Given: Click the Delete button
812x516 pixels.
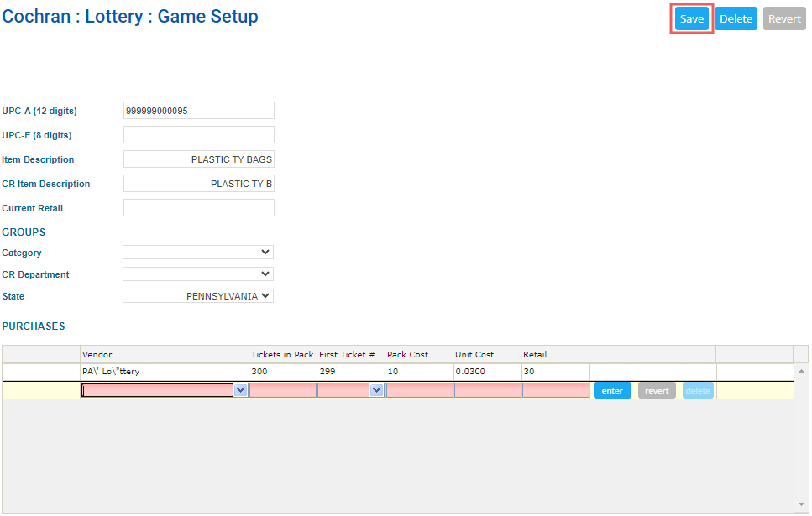Looking at the screenshot, I should click(x=736, y=18).
